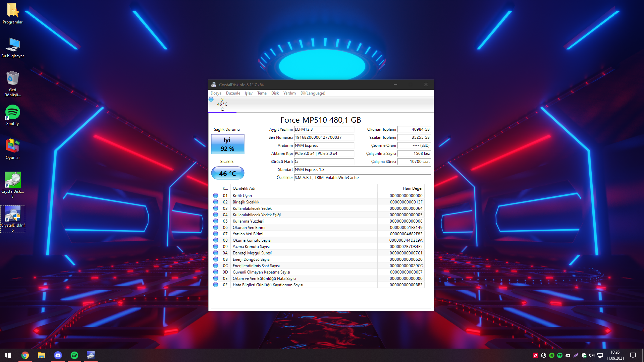Minimize the CrystalDiskInfo window
644x362 pixels.
pos(395,84)
